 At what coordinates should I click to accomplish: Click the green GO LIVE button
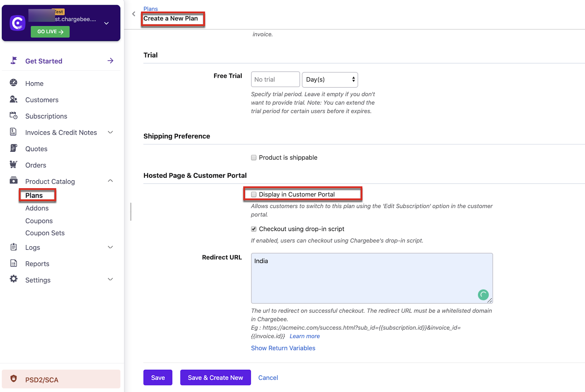50,32
